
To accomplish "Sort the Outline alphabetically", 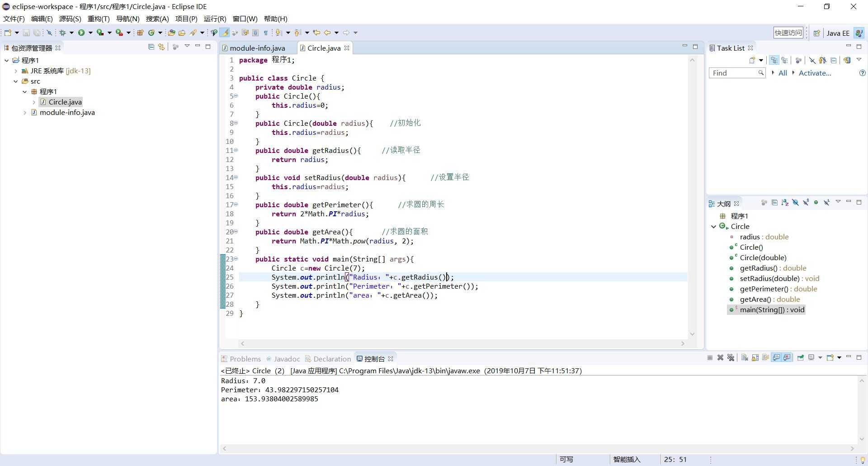I will [785, 203].
